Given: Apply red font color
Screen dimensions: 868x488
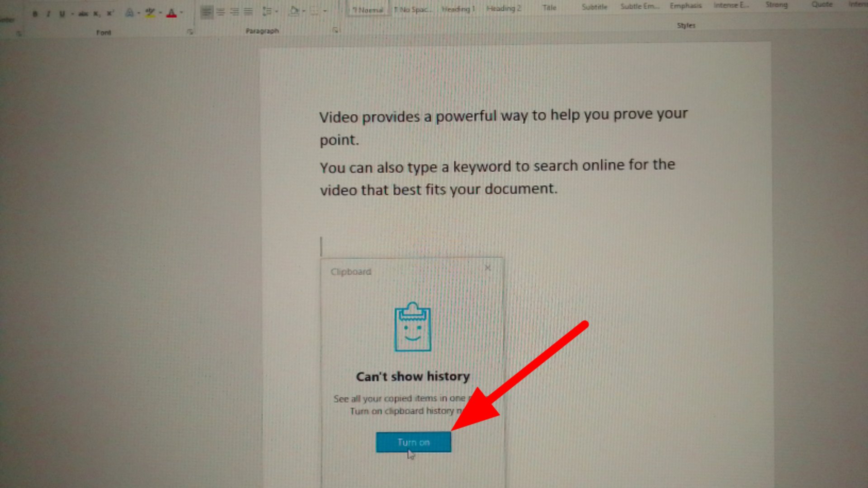Looking at the screenshot, I should click(171, 13).
